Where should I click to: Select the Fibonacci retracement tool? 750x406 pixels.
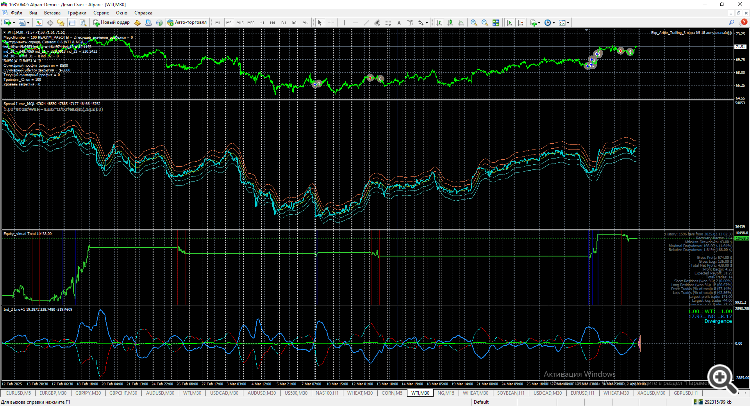pos(388,22)
